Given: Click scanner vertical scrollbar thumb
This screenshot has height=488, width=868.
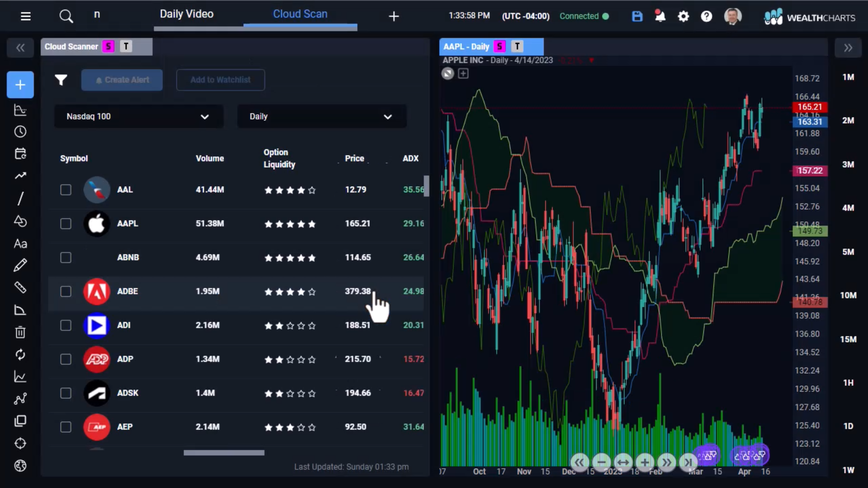Looking at the screenshot, I should (x=426, y=186).
